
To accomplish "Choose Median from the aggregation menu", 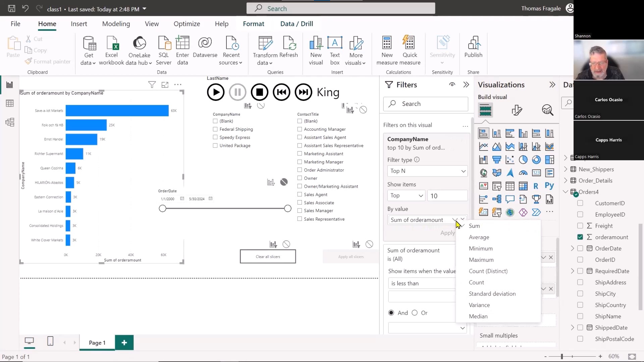I will click(x=478, y=316).
